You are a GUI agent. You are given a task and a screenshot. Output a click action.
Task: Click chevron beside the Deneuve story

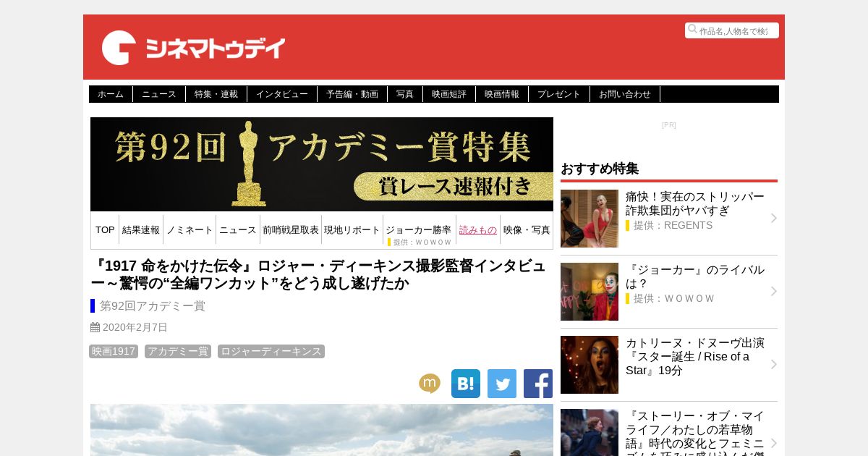coord(773,364)
